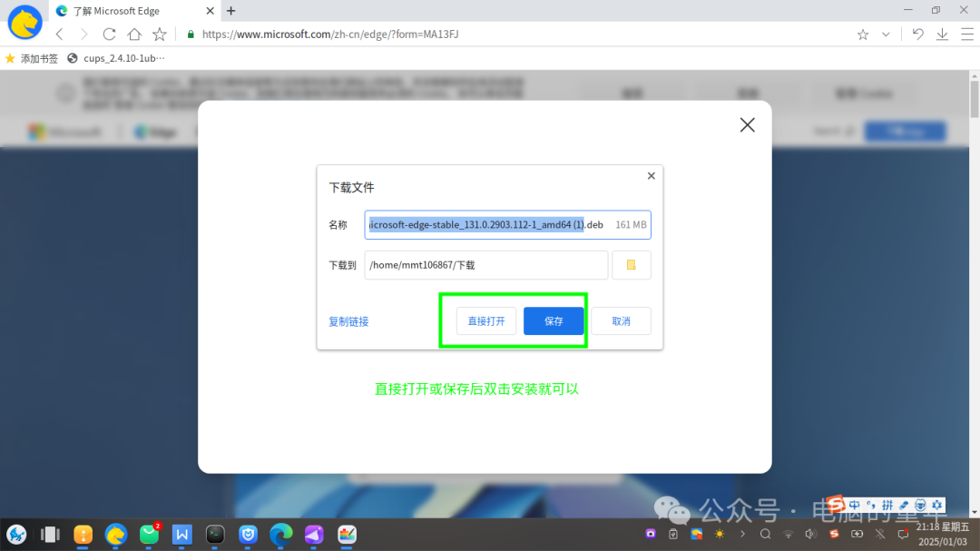Open the WiFi status icon in system tray
Image resolution: width=980 pixels, height=551 pixels.
pyautogui.click(x=788, y=535)
